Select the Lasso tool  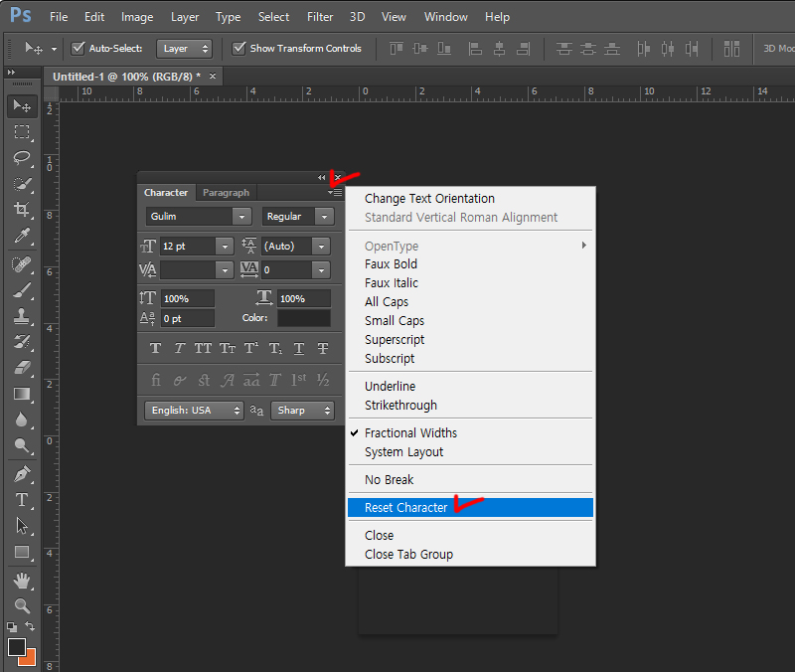tap(22, 158)
